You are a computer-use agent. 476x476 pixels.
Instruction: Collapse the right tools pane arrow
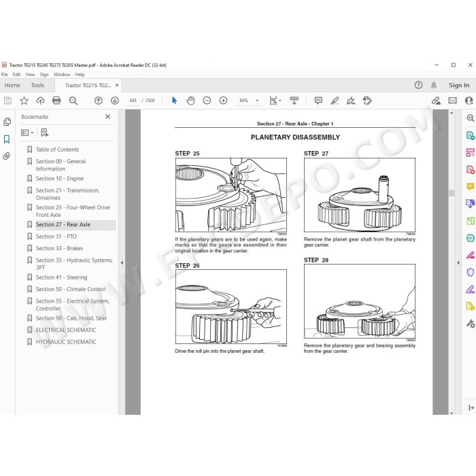click(458, 262)
